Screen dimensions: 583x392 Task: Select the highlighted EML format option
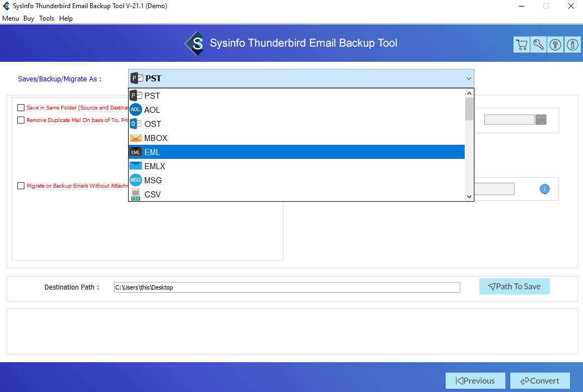pyautogui.click(x=296, y=152)
